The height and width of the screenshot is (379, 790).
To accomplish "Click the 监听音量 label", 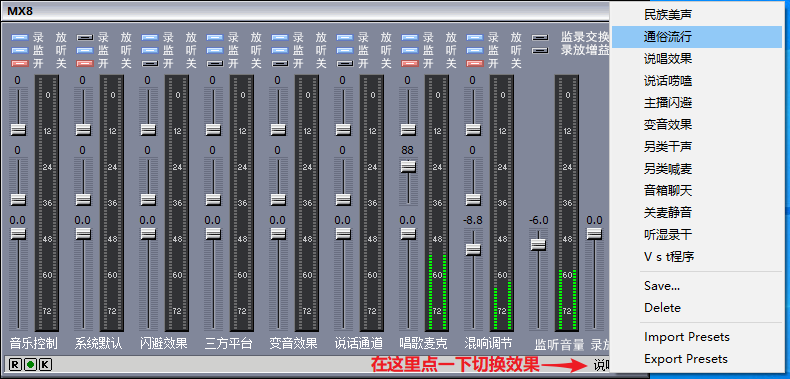I will point(560,345).
